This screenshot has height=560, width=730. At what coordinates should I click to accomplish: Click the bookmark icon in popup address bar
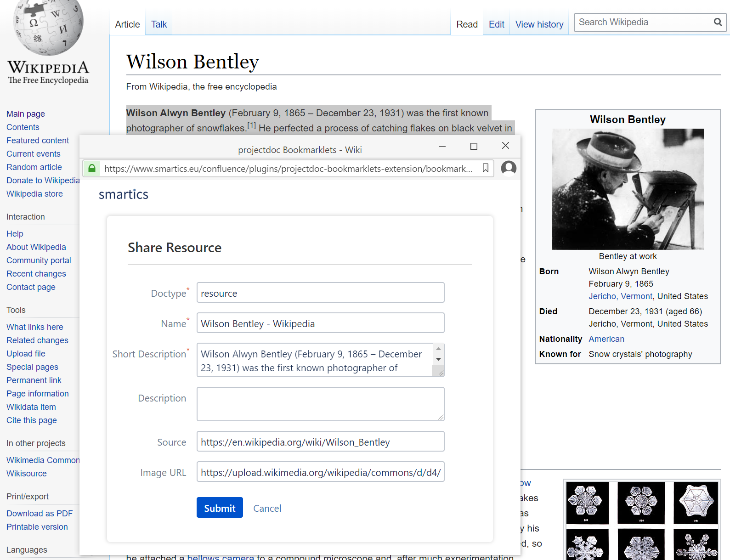coord(485,168)
